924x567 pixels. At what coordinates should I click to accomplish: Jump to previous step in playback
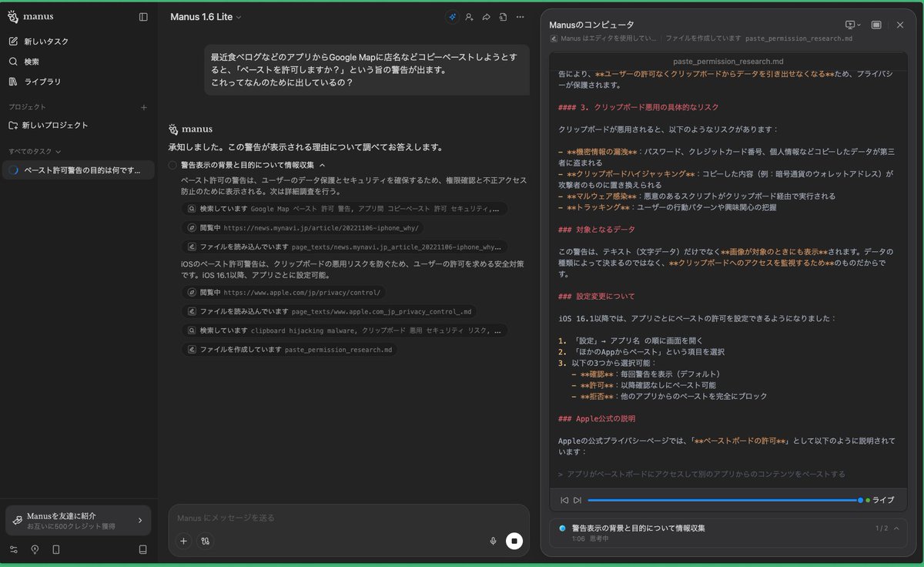564,500
